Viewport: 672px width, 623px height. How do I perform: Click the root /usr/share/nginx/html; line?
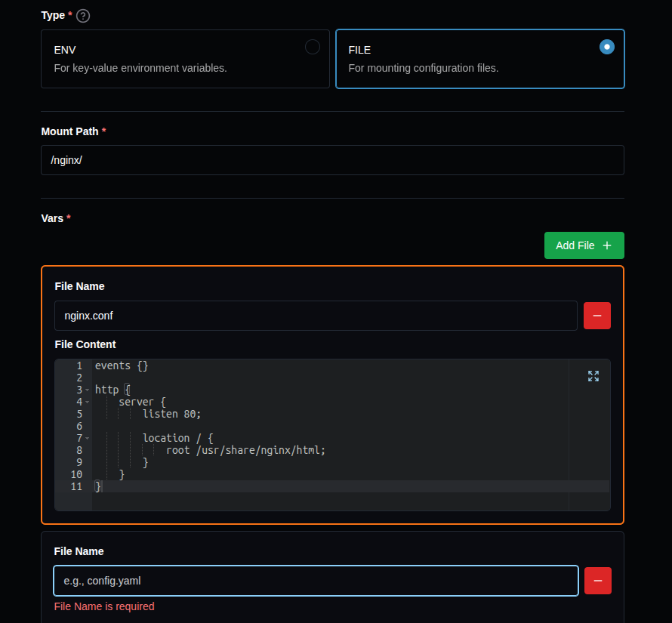[245, 450]
